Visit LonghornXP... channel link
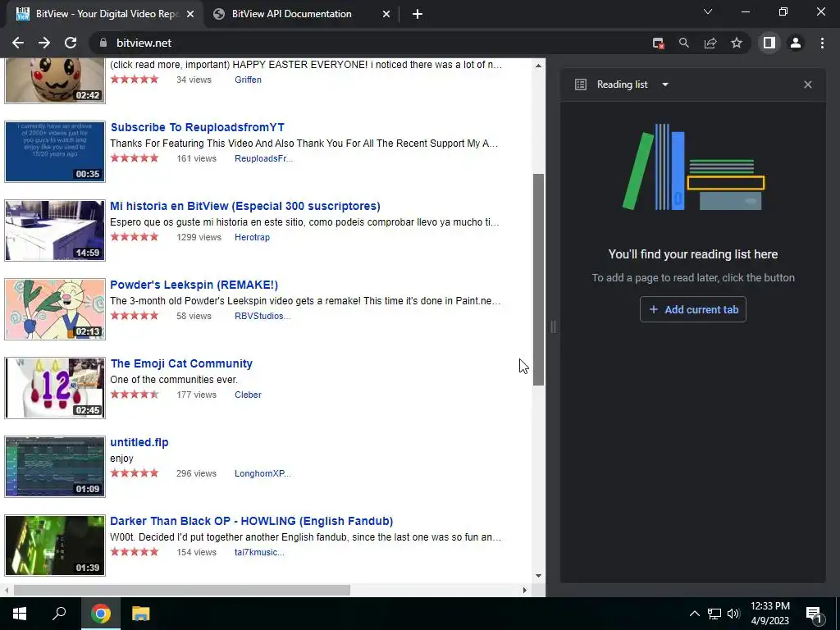 point(262,473)
